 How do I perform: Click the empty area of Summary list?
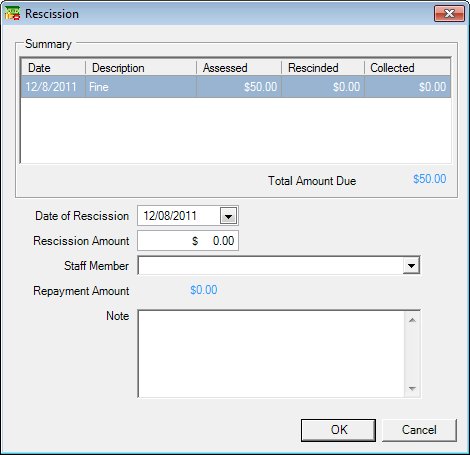point(236,130)
